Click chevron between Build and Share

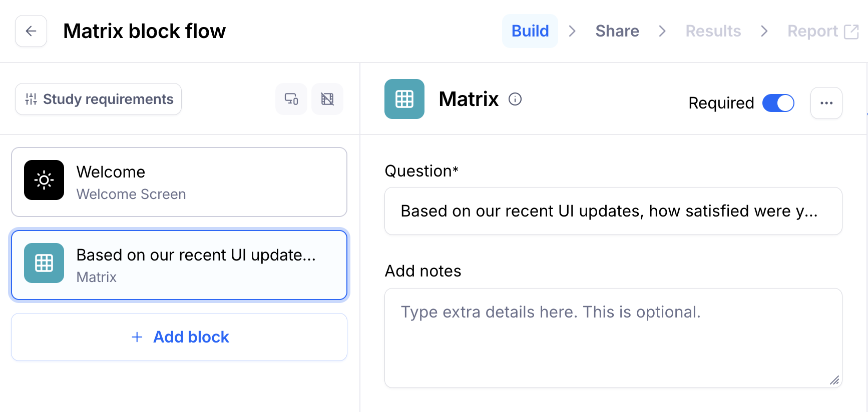572,31
